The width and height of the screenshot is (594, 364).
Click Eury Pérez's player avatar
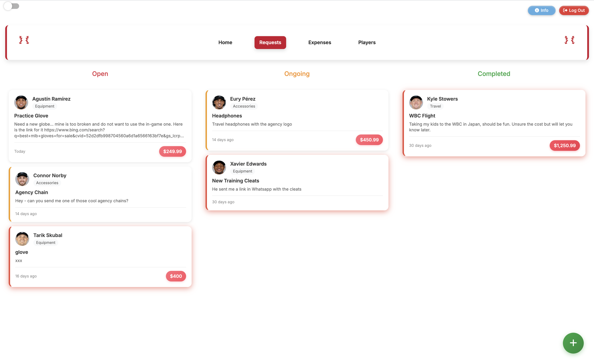click(x=219, y=102)
